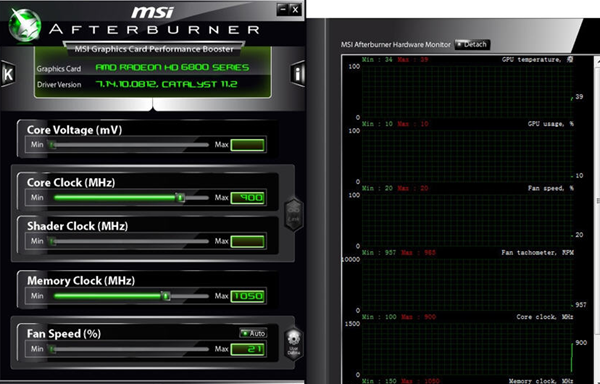Open the User Define fan settings icon
Image resolution: width=600 pixels, height=384 pixels.
tap(294, 343)
